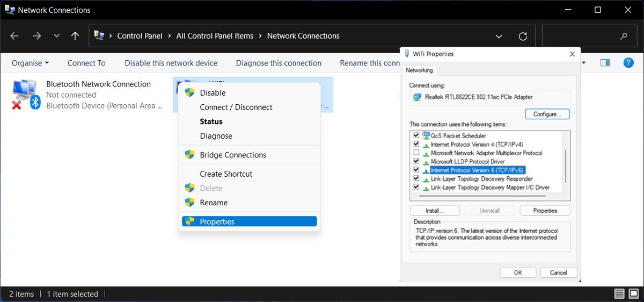
Task: Click All Control Panel Items breadcrumb
Action: click(215, 36)
